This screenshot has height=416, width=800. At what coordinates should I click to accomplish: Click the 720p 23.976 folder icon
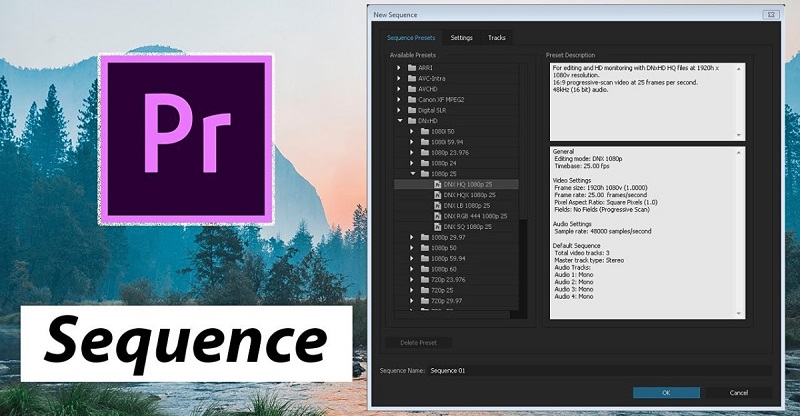click(424, 280)
